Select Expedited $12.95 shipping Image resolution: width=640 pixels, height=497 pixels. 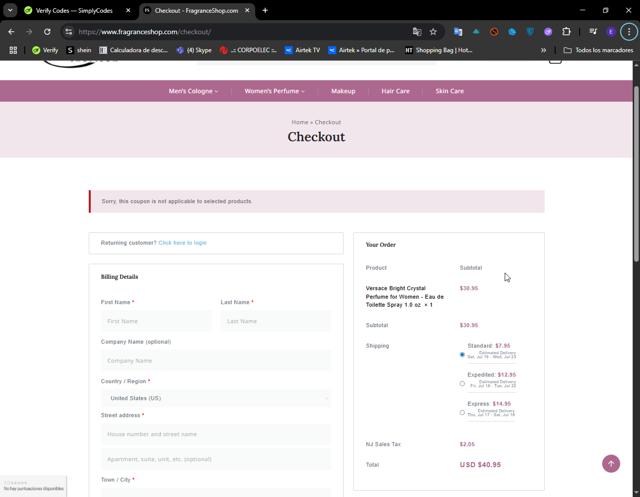[x=462, y=384]
